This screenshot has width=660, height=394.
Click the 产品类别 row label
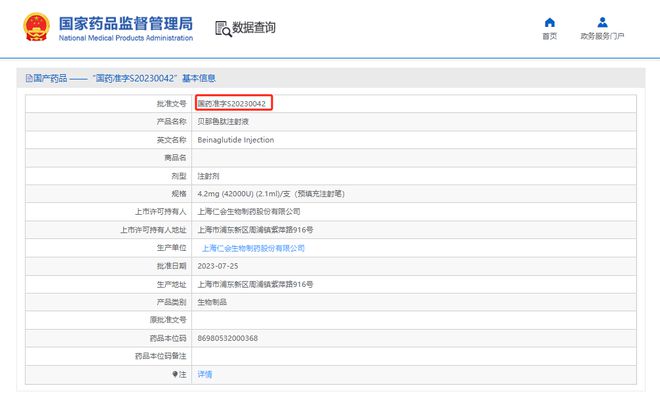pyautogui.click(x=171, y=302)
